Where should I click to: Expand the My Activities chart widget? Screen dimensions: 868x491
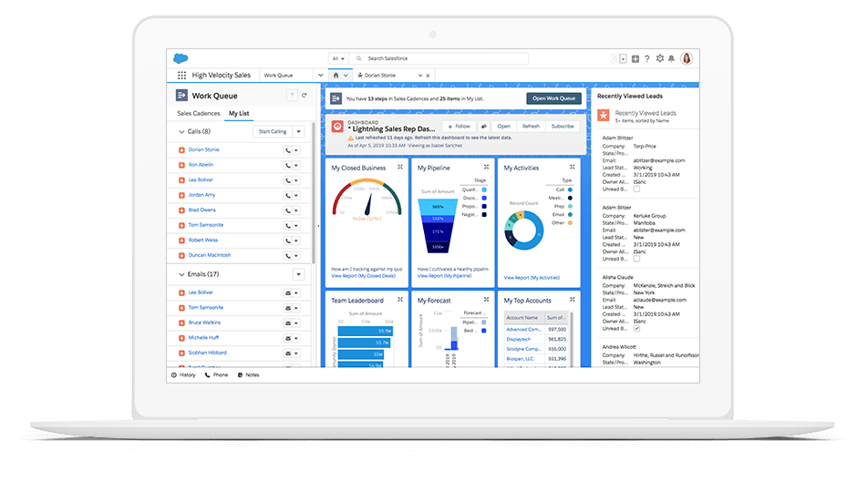click(x=572, y=168)
